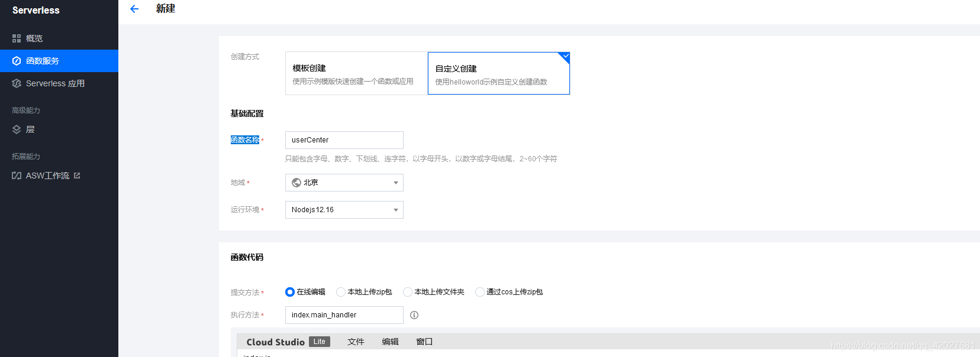Open the 编辑 menu in Cloud Studio
The height and width of the screenshot is (357, 980).
tap(390, 342)
